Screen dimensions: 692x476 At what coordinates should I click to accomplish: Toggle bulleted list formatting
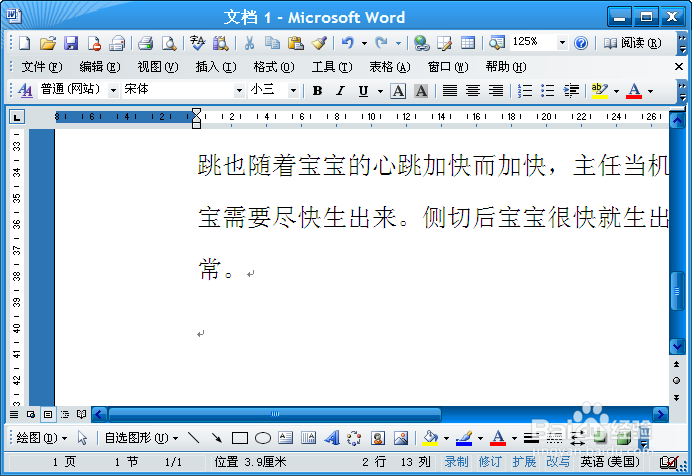click(548, 91)
